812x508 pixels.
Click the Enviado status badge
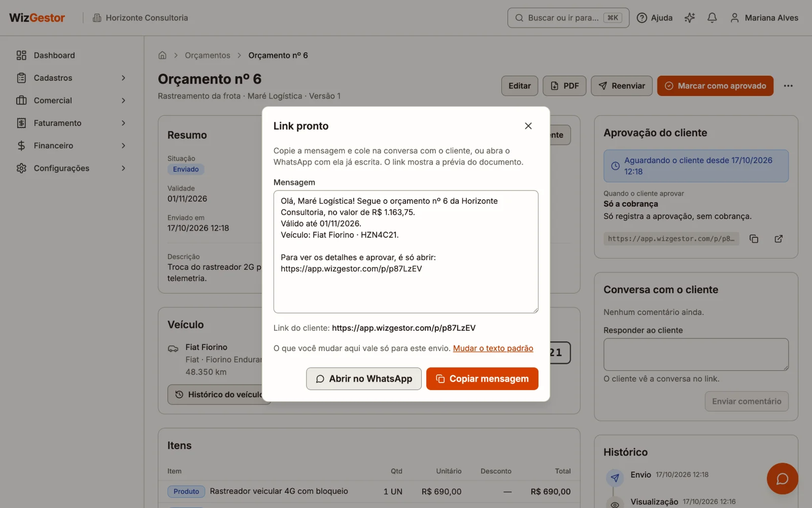pyautogui.click(x=186, y=169)
